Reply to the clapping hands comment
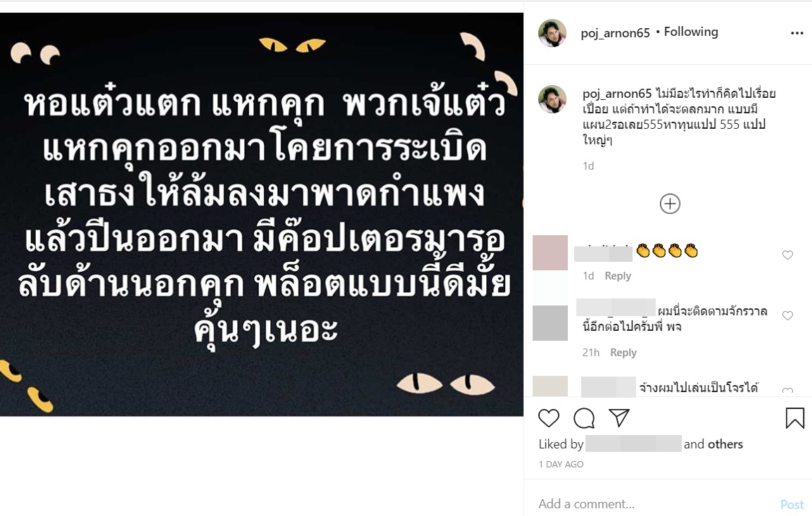The image size is (812, 516). tap(618, 276)
